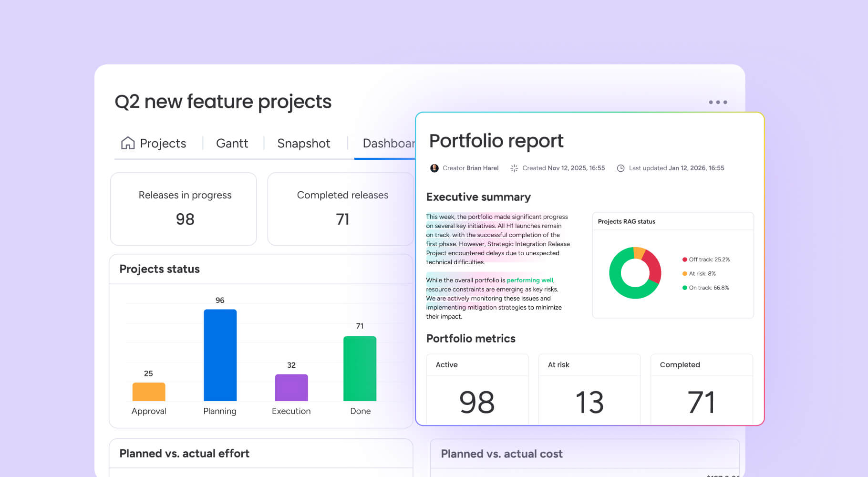
Task: Select the blue Planning bar
Action: (x=220, y=355)
